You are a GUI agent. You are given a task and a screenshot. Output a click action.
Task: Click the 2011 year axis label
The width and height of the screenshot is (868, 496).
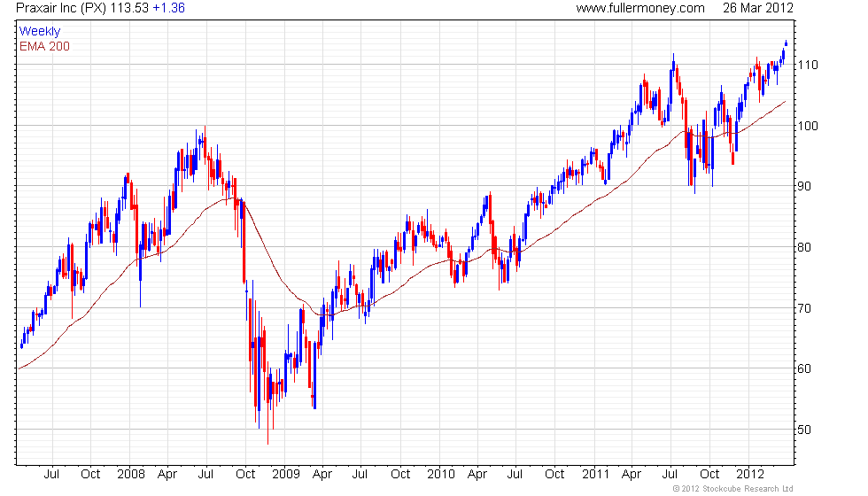pyautogui.click(x=595, y=474)
